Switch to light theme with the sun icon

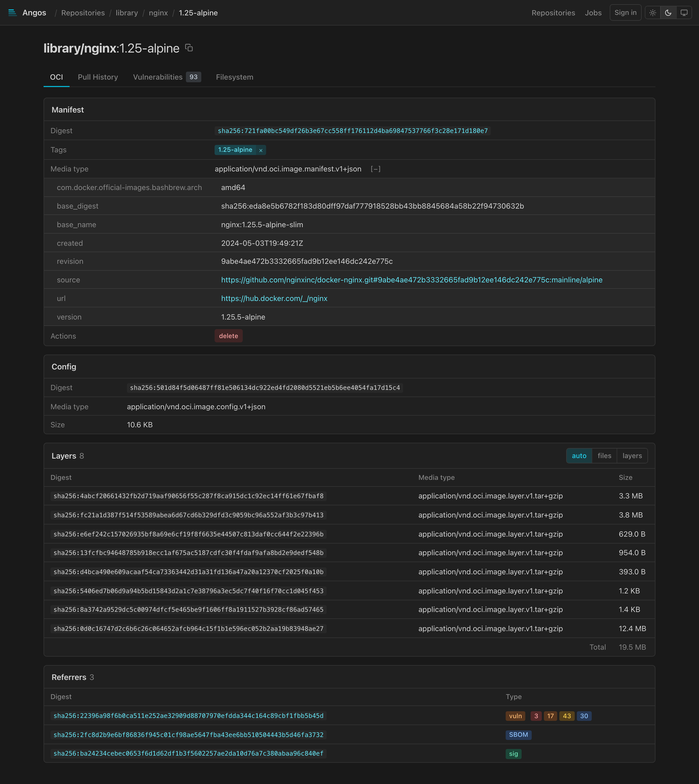point(653,13)
